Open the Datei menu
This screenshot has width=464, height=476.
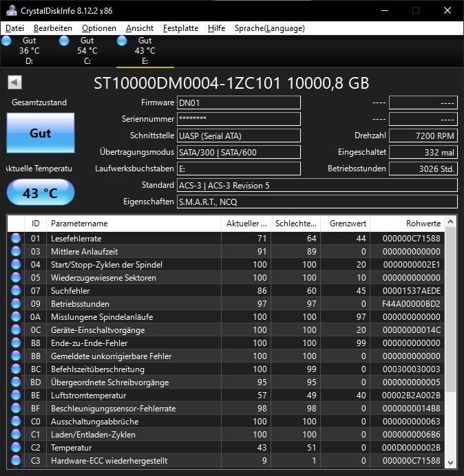[x=14, y=28]
